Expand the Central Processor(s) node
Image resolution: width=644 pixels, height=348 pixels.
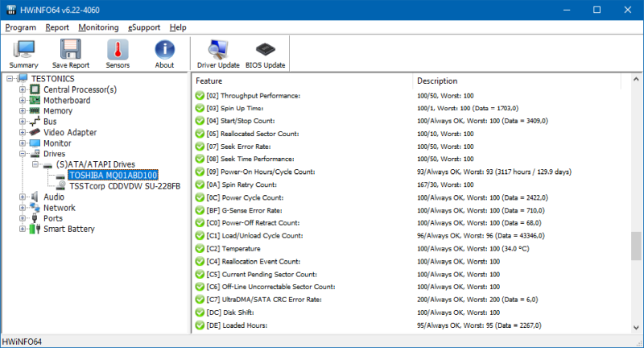[x=23, y=89]
